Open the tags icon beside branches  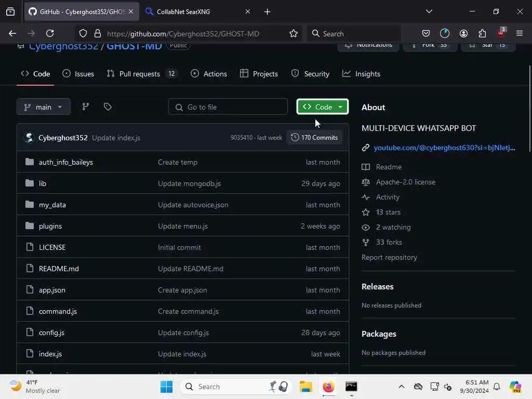[108, 107]
